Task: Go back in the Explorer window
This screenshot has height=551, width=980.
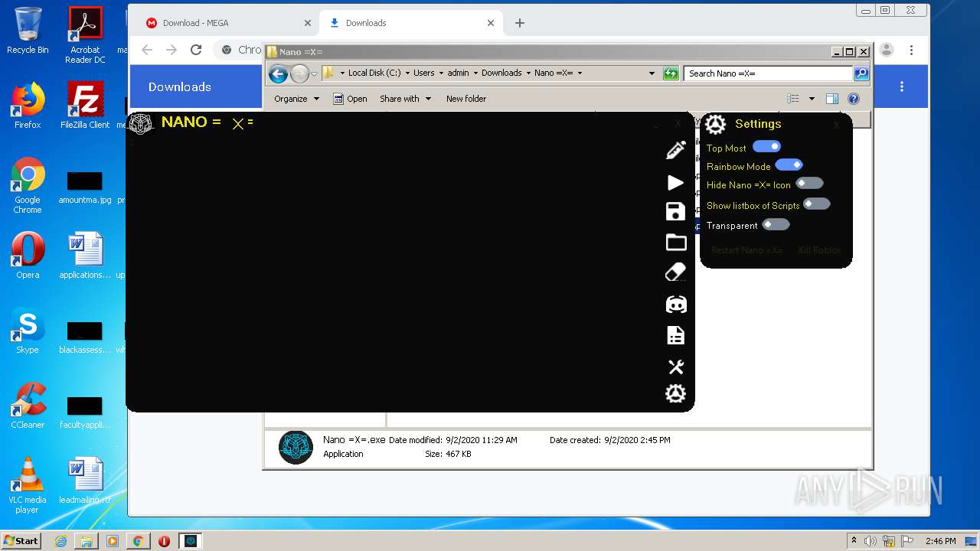Action: tap(278, 73)
